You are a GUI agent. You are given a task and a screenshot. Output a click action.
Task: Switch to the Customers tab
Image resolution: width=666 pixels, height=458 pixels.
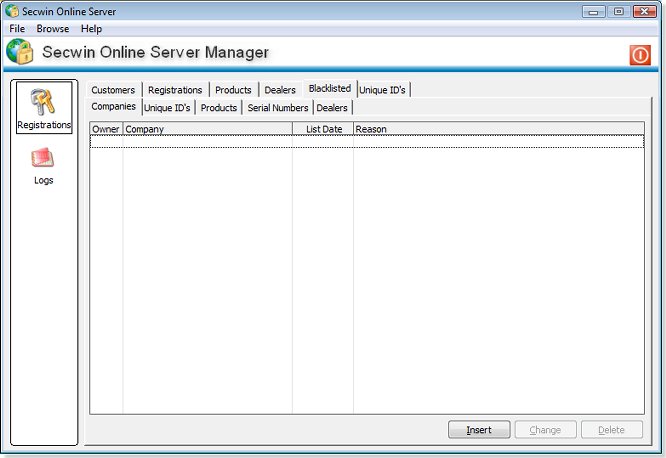[113, 90]
